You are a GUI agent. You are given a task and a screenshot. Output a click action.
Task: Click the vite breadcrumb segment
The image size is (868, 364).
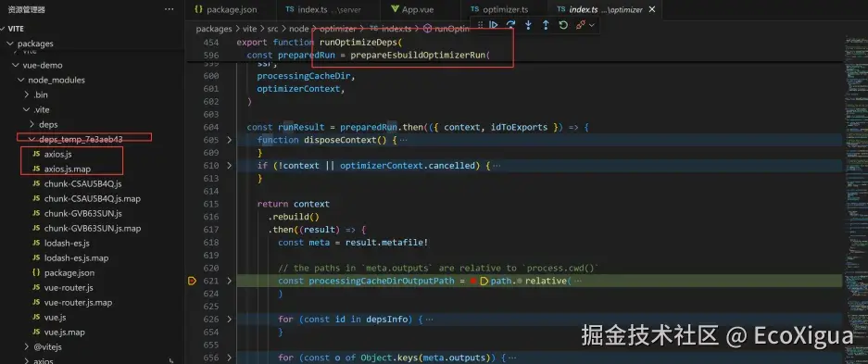coord(249,29)
